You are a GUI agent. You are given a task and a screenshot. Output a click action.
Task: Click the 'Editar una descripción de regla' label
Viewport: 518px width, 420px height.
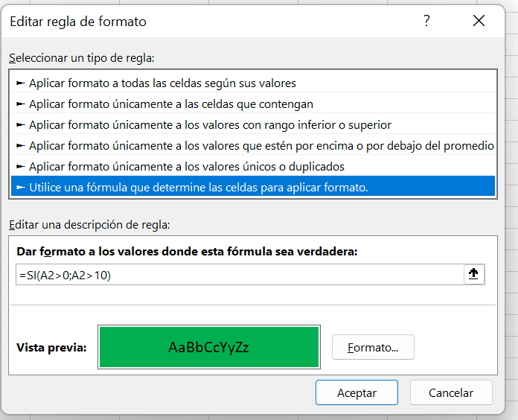coord(89,223)
